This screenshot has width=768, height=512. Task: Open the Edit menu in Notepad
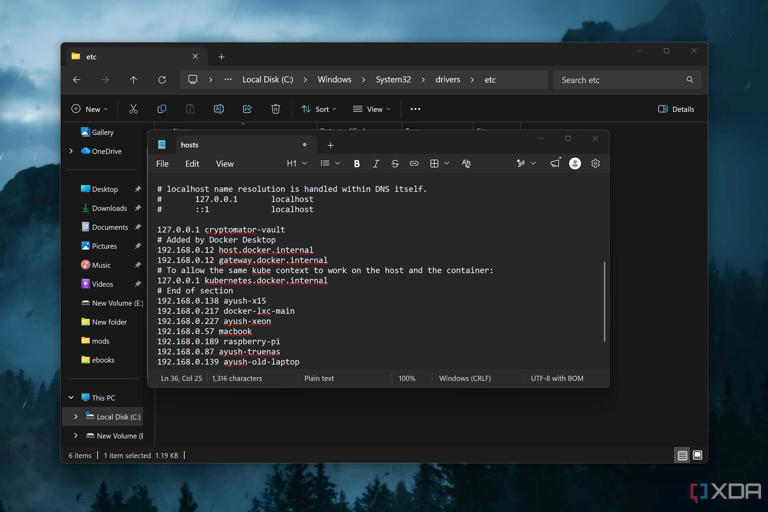pyautogui.click(x=192, y=164)
